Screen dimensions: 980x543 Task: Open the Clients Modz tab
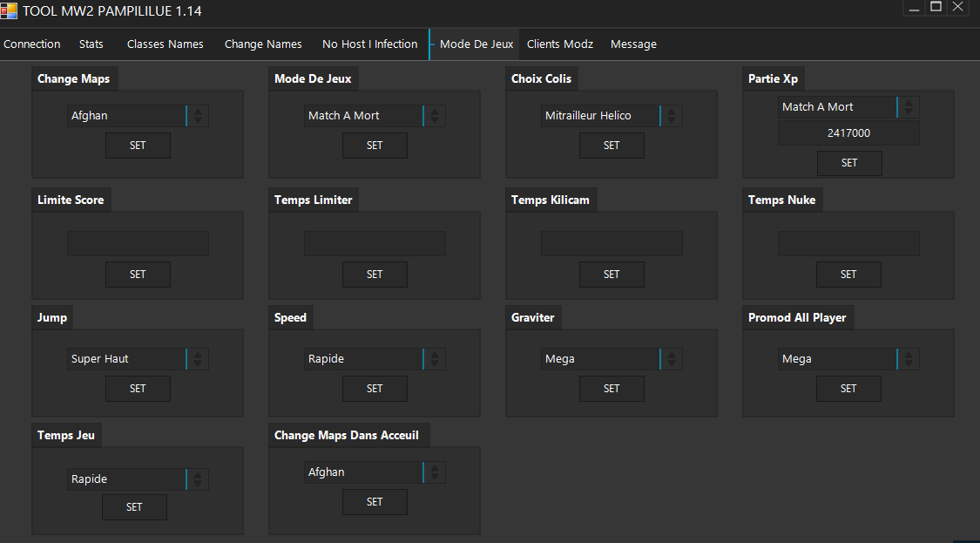point(560,44)
